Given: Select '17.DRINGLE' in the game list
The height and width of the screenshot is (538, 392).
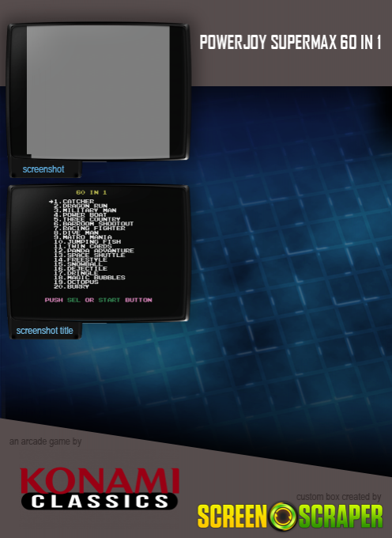Looking at the screenshot, I should click(76, 273).
